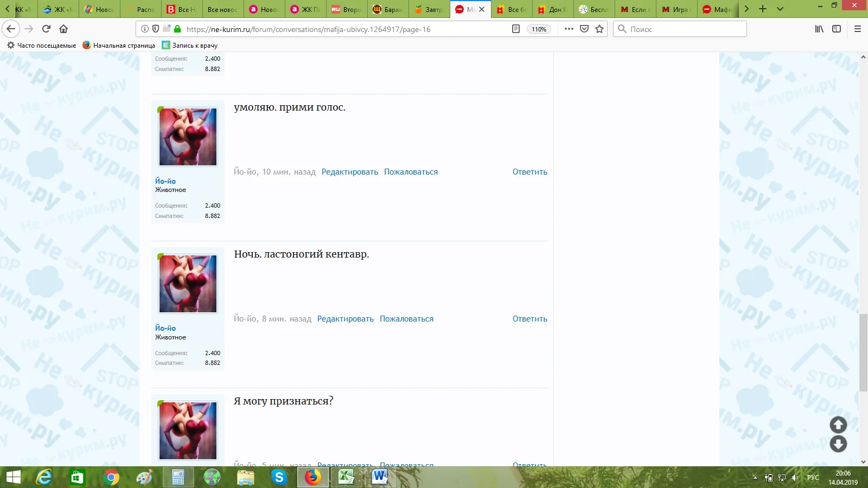868x488 pixels.
Task: Switch to the 'Все новости' tab
Action: pyautogui.click(x=222, y=9)
